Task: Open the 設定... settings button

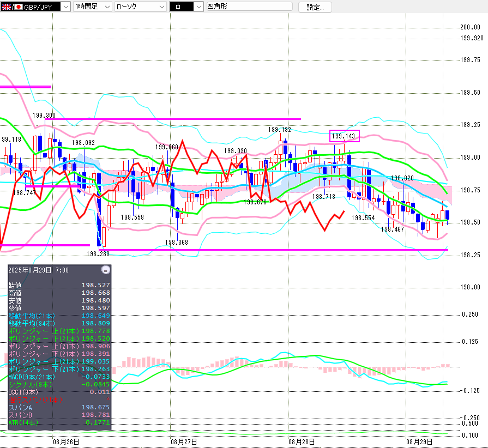Action: point(315,7)
